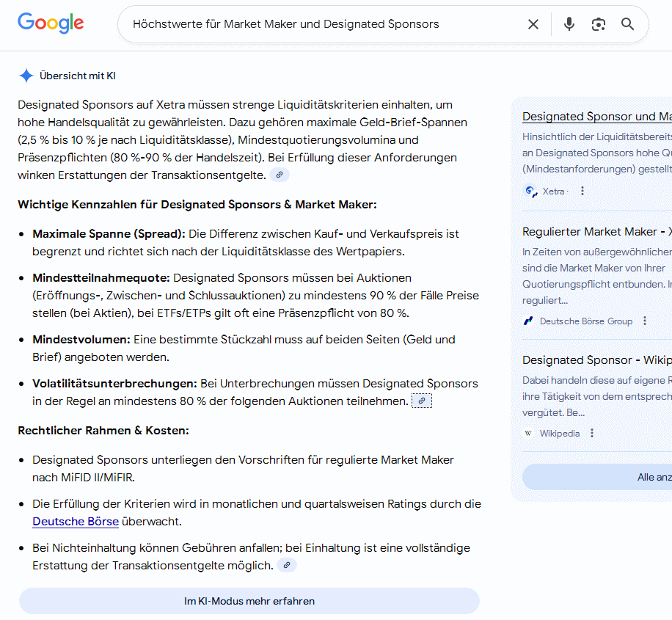This screenshot has height=620, width=672.
Task: Click text 'nach MiFID II/MiFIR.'
Action: pyautogui.click(x=84, y=478)
